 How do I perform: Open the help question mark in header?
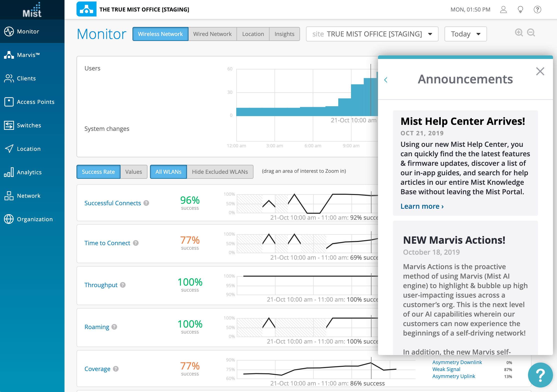537,9
